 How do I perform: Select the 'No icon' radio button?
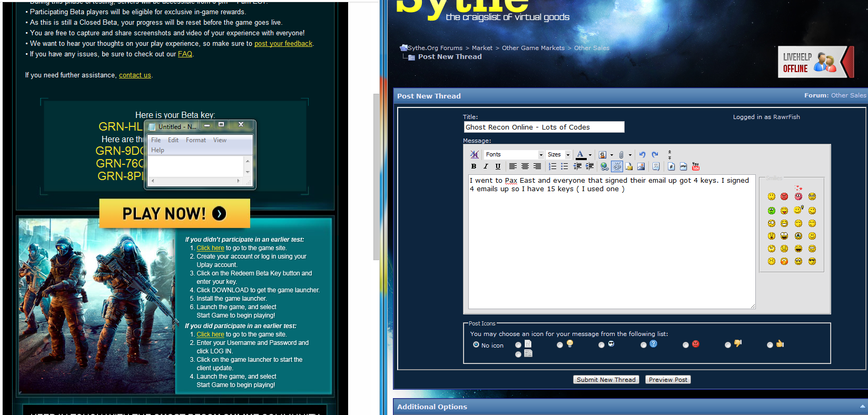(476, 345)
